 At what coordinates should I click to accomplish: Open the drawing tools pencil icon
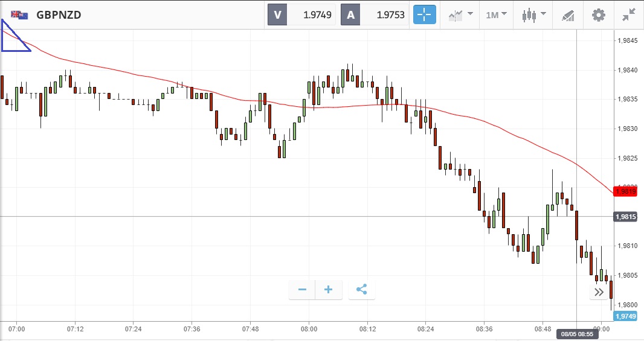(x=568, y=15)
